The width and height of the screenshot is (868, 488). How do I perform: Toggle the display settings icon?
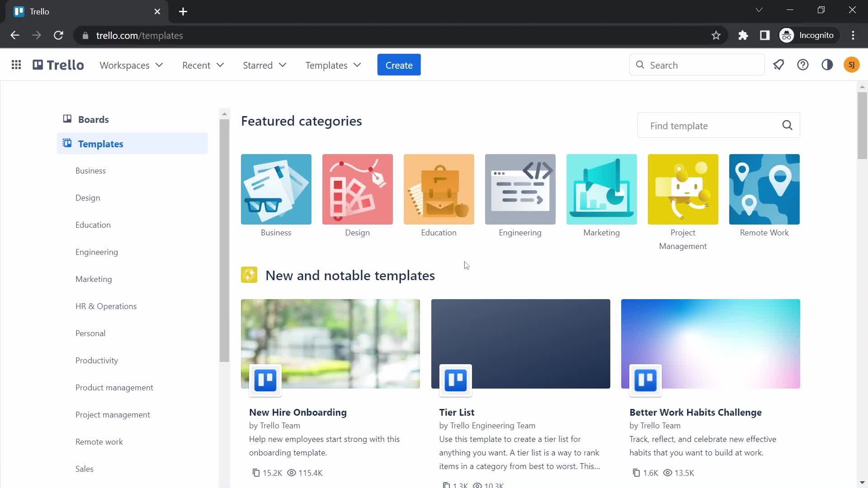[x=827, y=65]
